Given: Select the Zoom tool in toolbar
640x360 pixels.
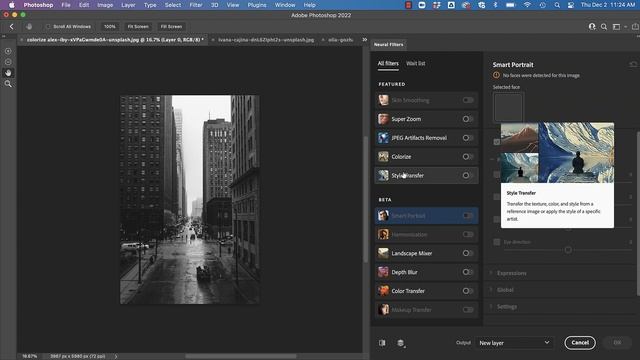Looking at the screenshot, I should (8, 84).
